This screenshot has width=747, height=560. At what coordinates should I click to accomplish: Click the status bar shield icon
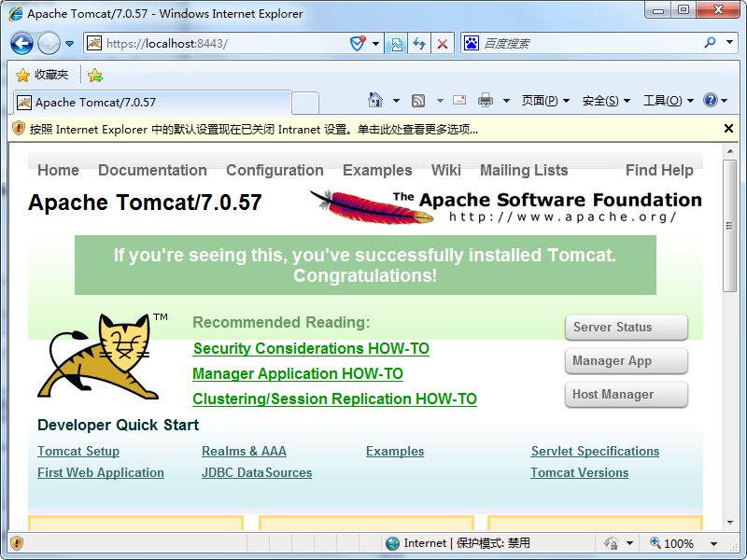point(17,543)
